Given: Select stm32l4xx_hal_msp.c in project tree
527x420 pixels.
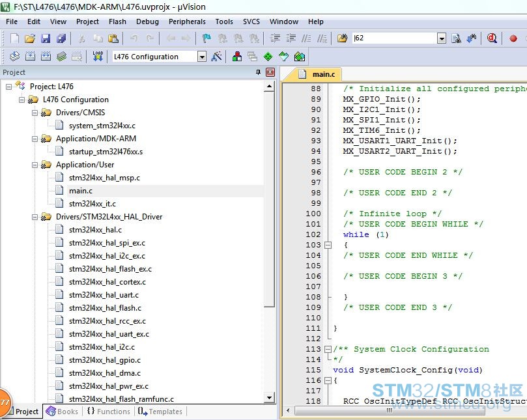Looking at the screenshot, I should coord(104,178).
